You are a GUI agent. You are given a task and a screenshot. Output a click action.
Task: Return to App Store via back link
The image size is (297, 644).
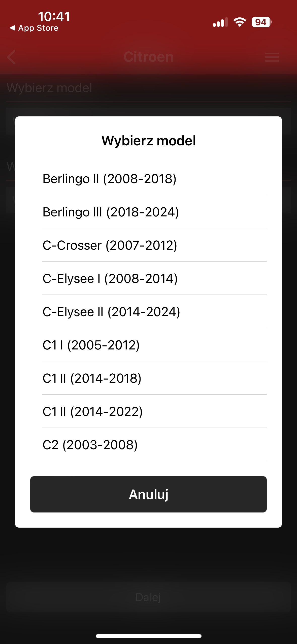click(x=34, y=28)
